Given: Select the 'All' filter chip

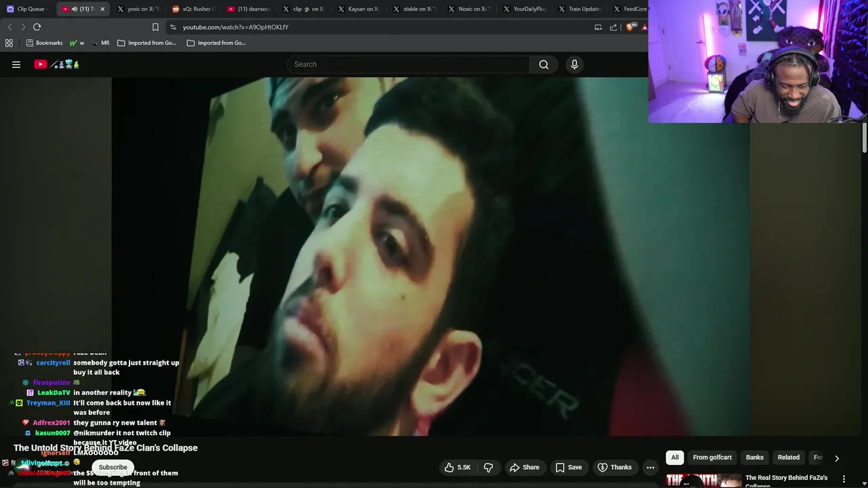Looking at the screenshot, I should pyautogui.click(x=675, y=457).
